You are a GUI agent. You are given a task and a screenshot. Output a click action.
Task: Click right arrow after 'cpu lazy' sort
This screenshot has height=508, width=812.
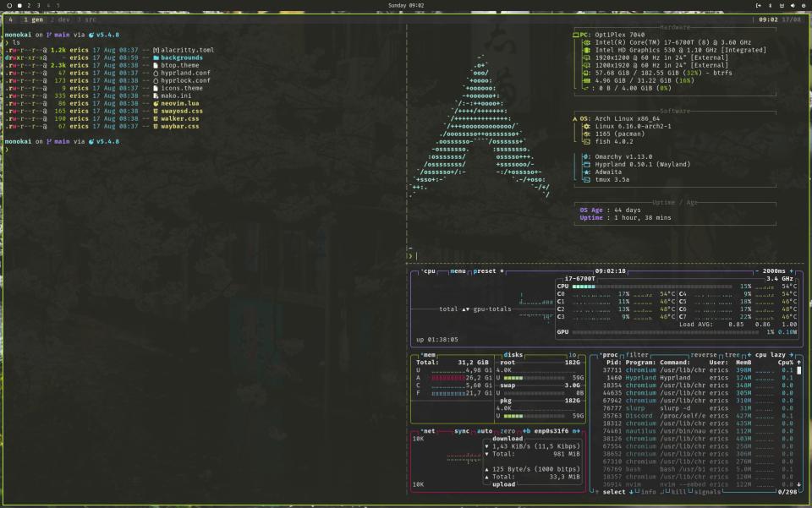coord(791,355)
